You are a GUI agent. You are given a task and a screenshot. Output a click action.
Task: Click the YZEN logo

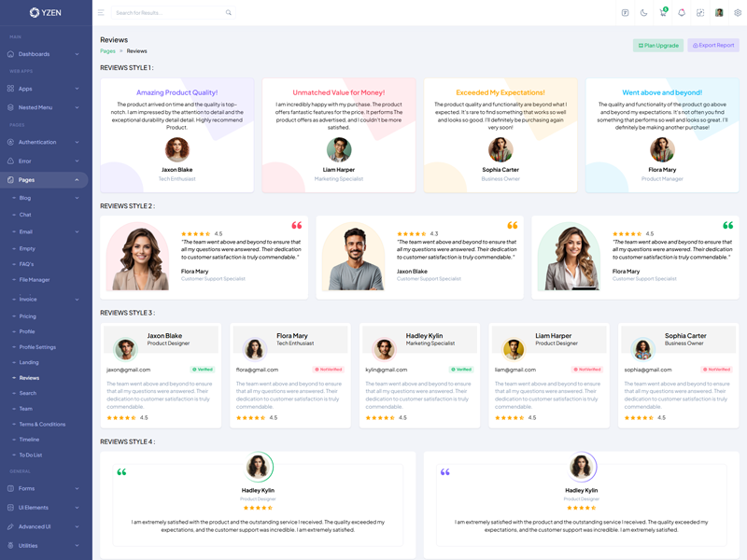45,13
